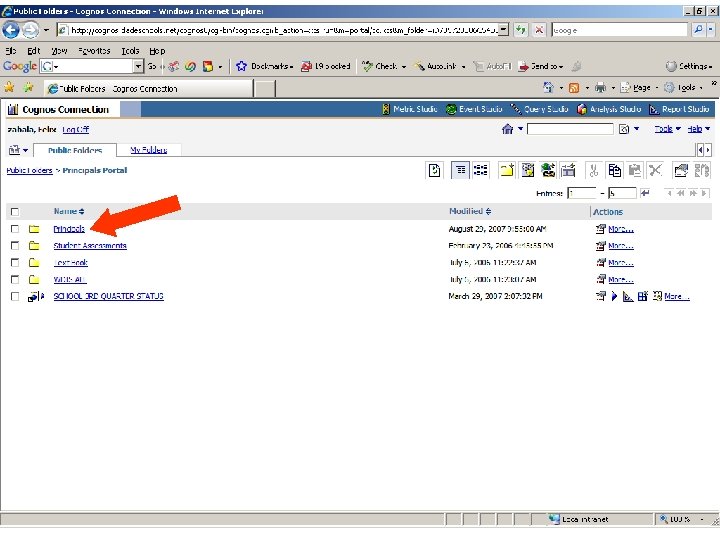Click the Cognos search input field
This screenshot has width=720, height=540.
(570, 129)
